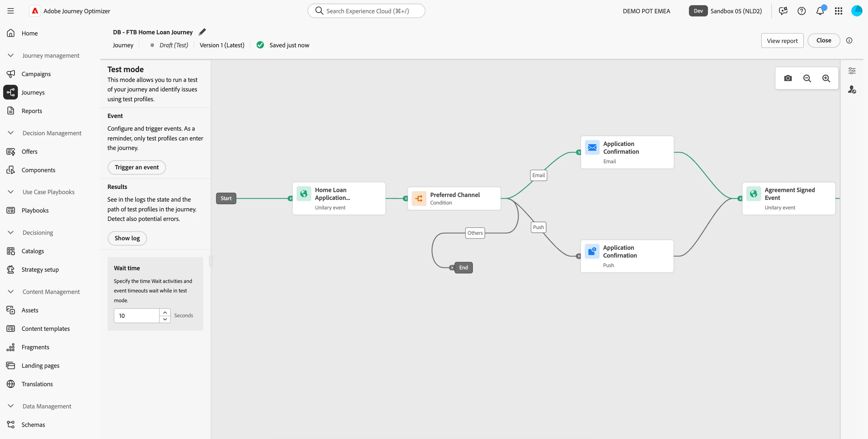Open Campaigns in the sidebar
Viewport: 868px width, 439px height.
(36, 74)
